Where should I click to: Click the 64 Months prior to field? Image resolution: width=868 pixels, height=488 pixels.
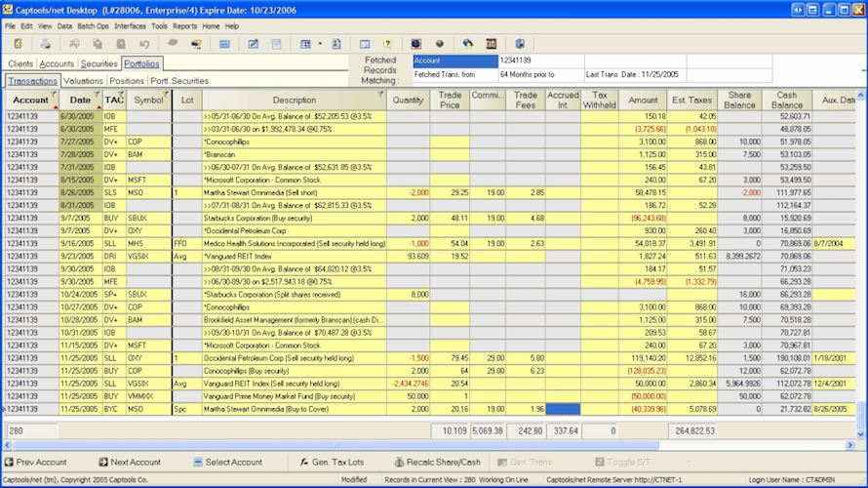(541, 74)
